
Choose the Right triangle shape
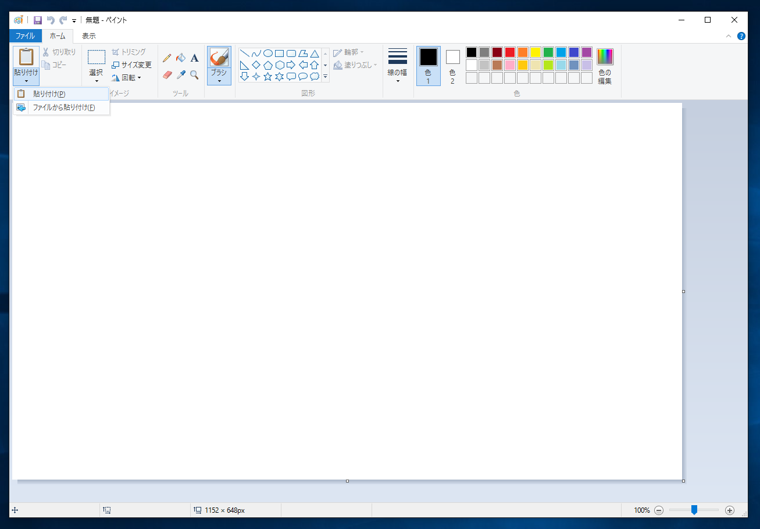click(244, 65)
